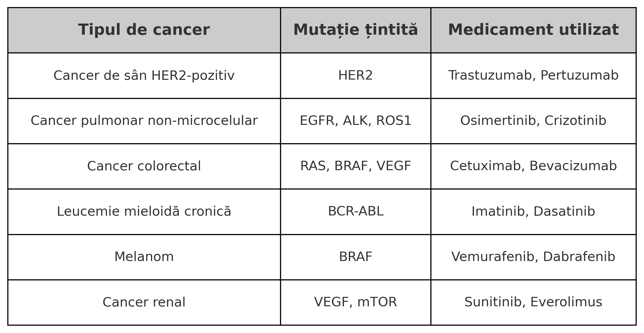Screen dimensions: 644x333
Task: Click the 'Vemurafenib, Dabrafenib' cell
Action: point(533,257)
